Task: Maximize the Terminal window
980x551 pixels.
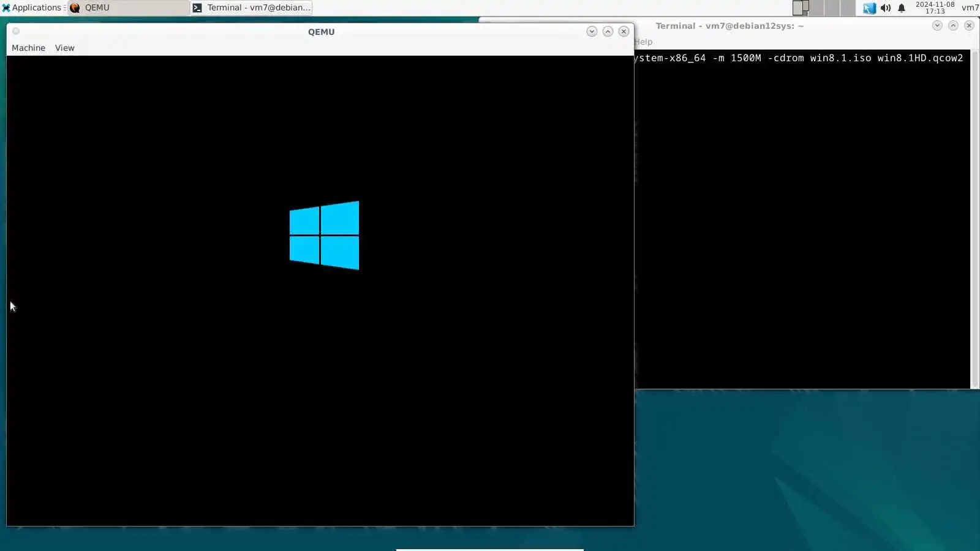Action: click(953, 25)
